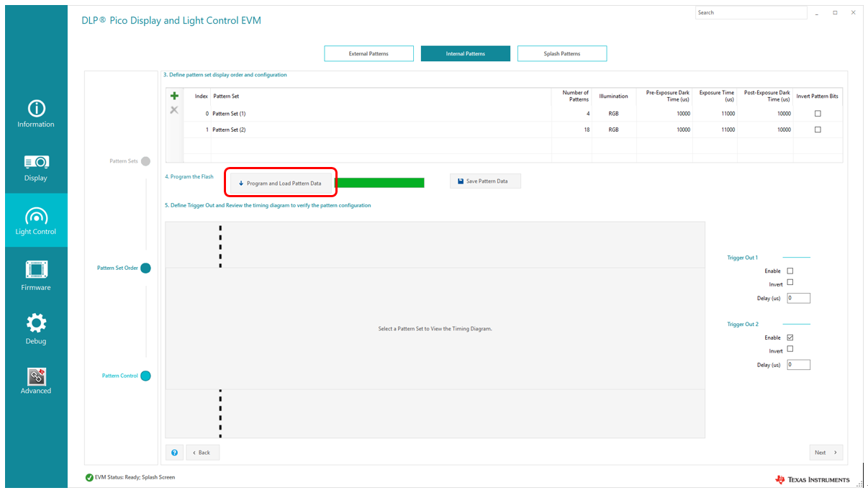This screenshot has height=493, width=868.
Task: Click the Pattern Set Order step label
Action: point(117,268)
